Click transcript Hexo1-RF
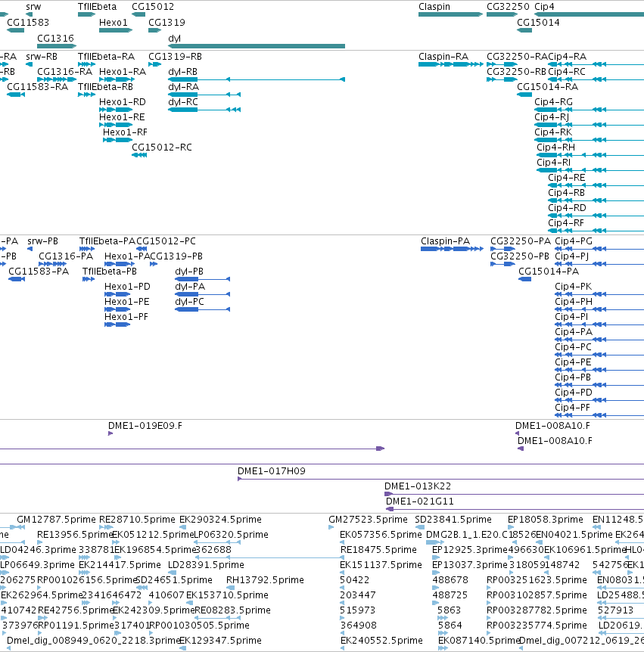644x652 pixels. tap(125, 132)
